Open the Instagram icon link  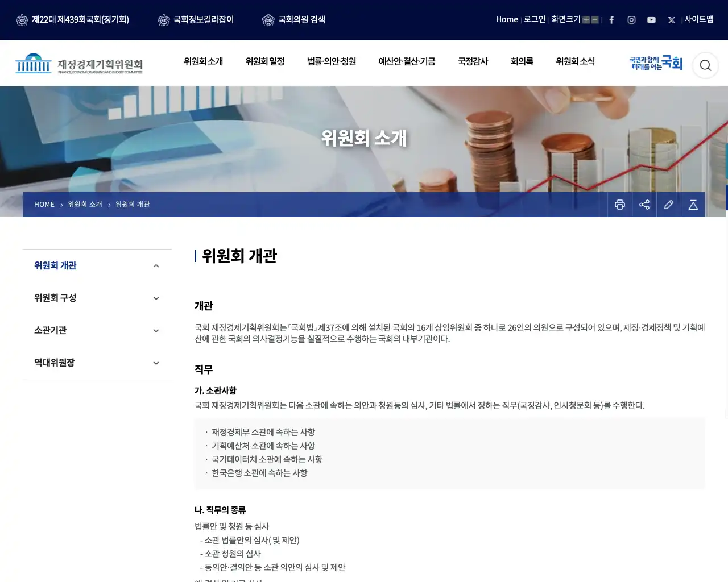pos(631,20)
